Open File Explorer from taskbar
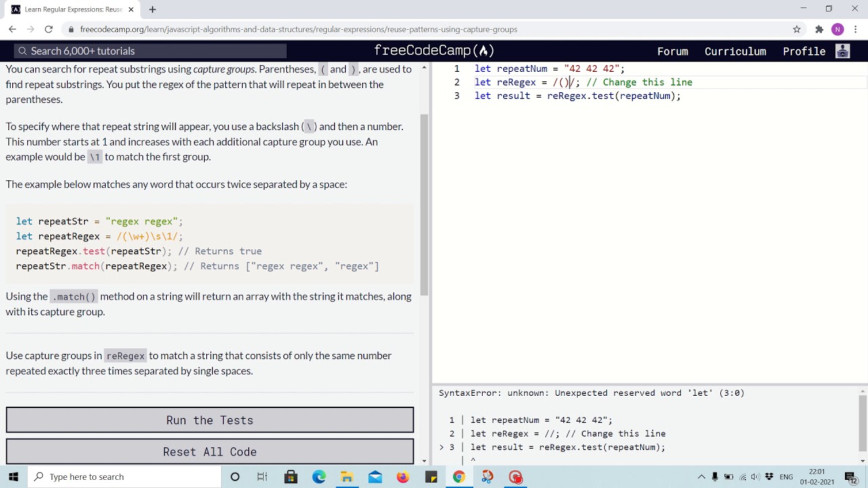 click(x=347, y=476)
